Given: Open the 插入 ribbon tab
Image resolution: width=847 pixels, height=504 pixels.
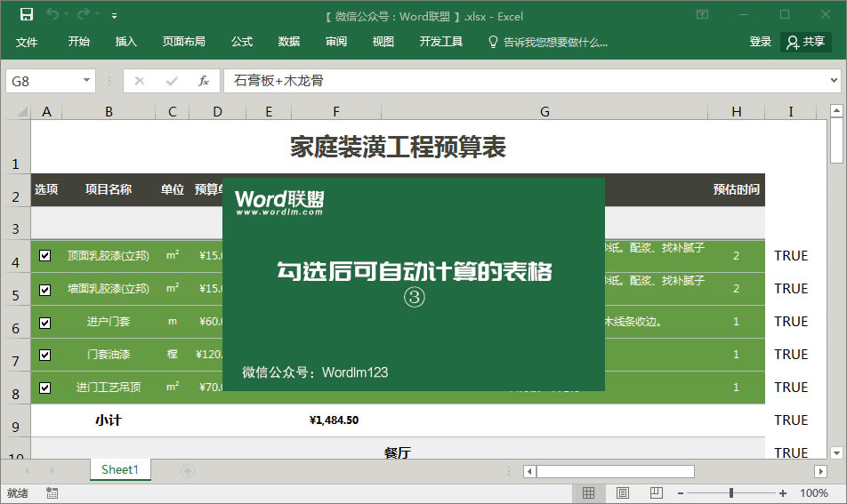Looking at the screenshot, I should 126,42.
